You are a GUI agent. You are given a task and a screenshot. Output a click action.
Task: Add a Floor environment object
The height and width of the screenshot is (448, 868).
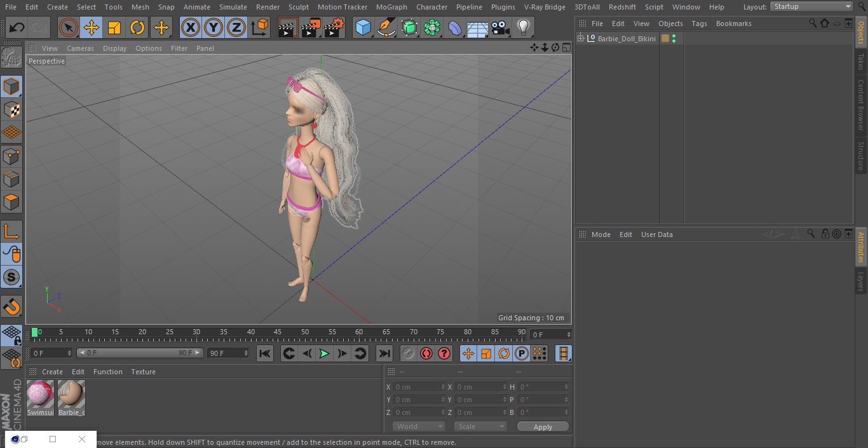tap(478, 27)
